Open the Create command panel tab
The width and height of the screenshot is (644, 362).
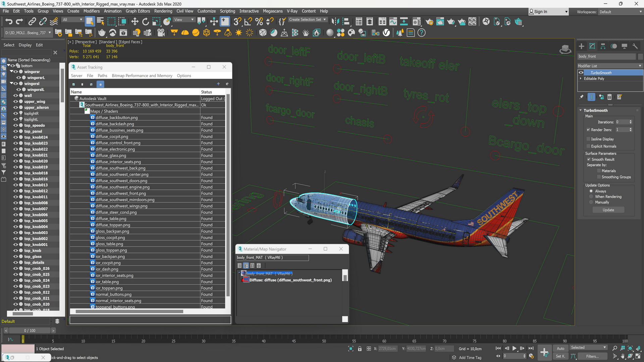pos(582,46)
